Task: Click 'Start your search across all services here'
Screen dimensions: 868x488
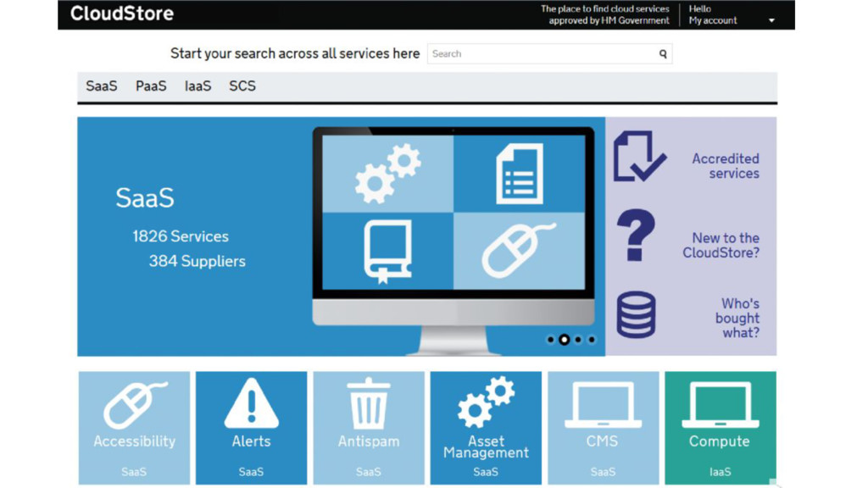Action: [295, 53]
